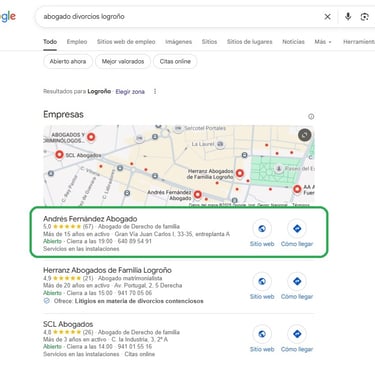
Task: Open the three-dot menu next to Elegir zona
Action: (155, 91)
